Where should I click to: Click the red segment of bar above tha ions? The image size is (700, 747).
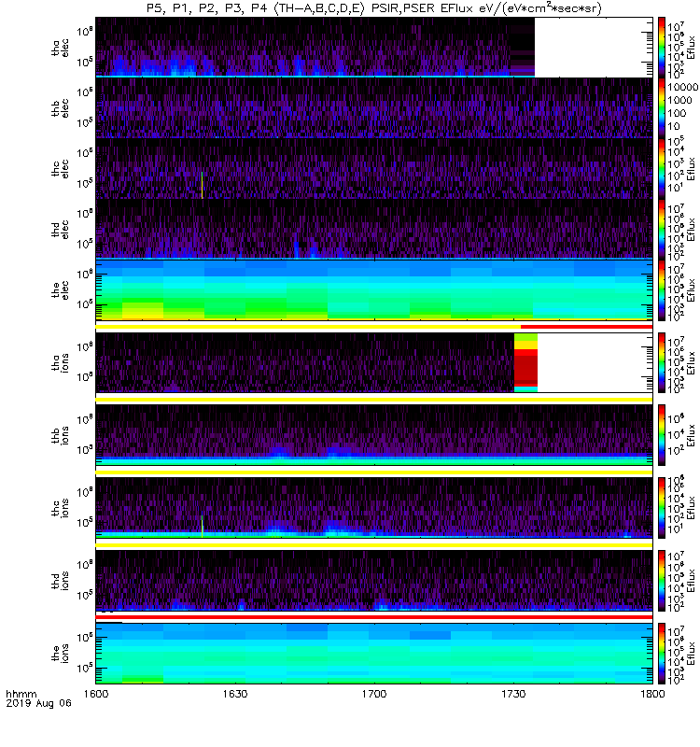click(x=587, y=327)
